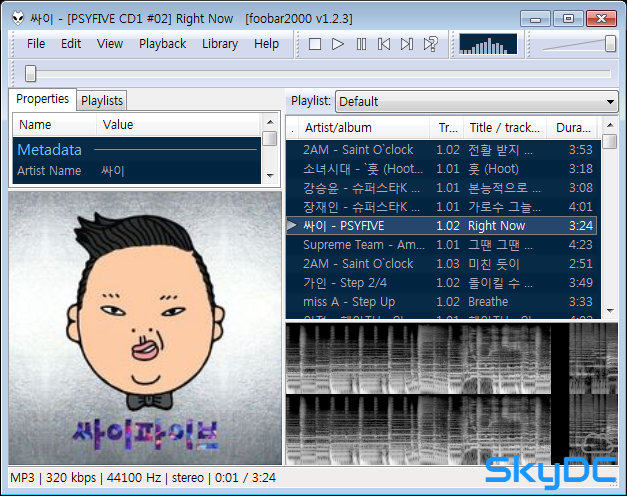Click the spectrogram visualization panel
Screen dimensions: 627x496
click(452, 394)
